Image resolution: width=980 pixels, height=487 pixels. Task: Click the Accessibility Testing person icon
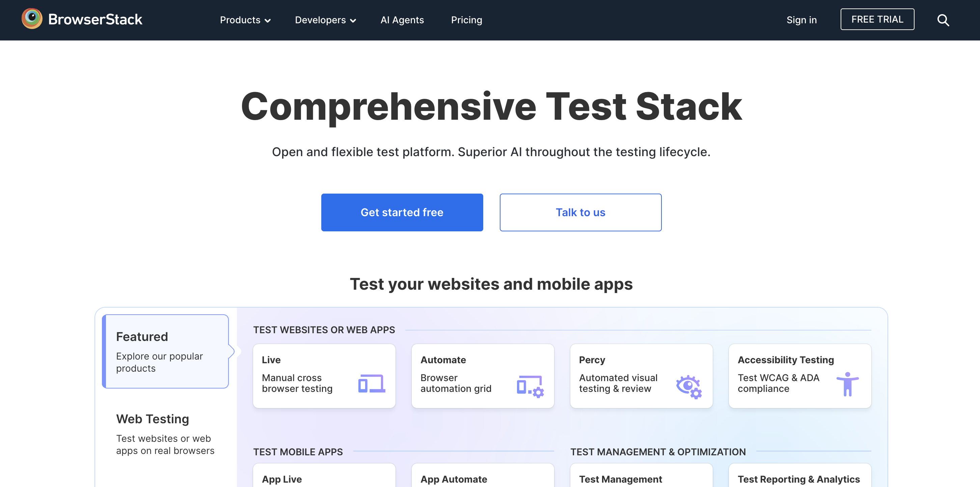coord(847,384)
